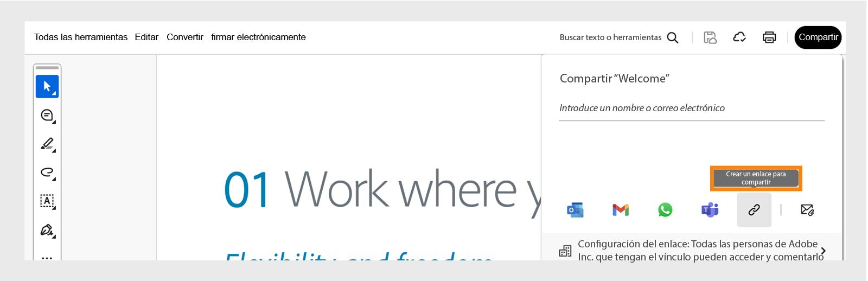Share via Microsoft Teams icon
The image size is (868, 281).
(x=710, y=210)
